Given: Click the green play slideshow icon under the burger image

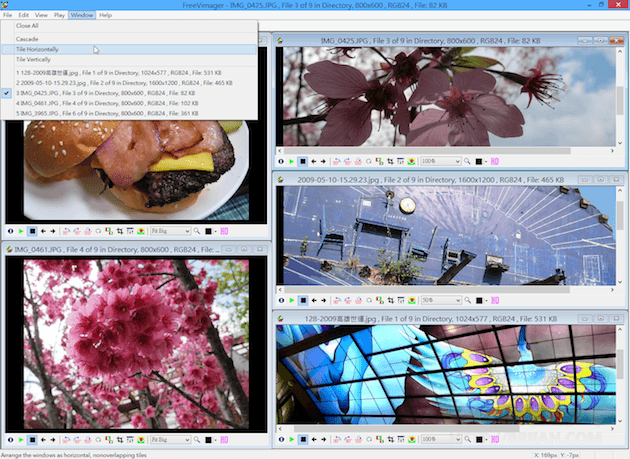Looking at the screenshot, I should coord(21,230).
